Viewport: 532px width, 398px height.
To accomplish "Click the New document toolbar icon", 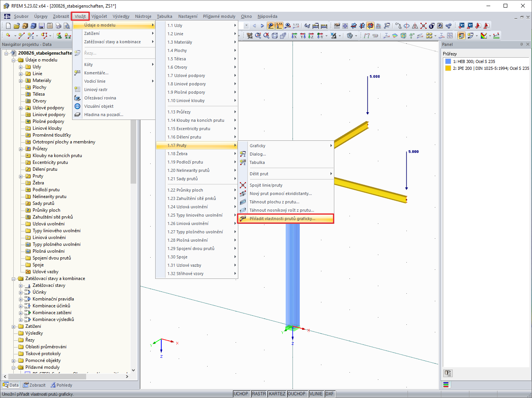I will pos(8,26).
